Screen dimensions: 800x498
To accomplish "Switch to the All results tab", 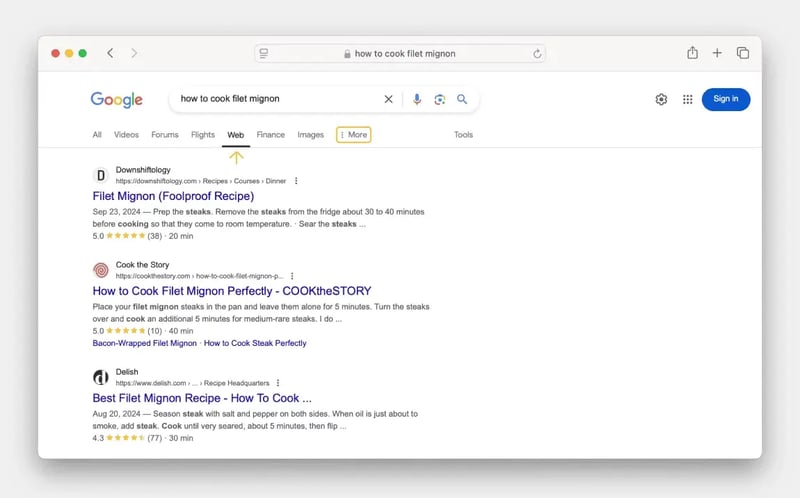I will point(97,135).
